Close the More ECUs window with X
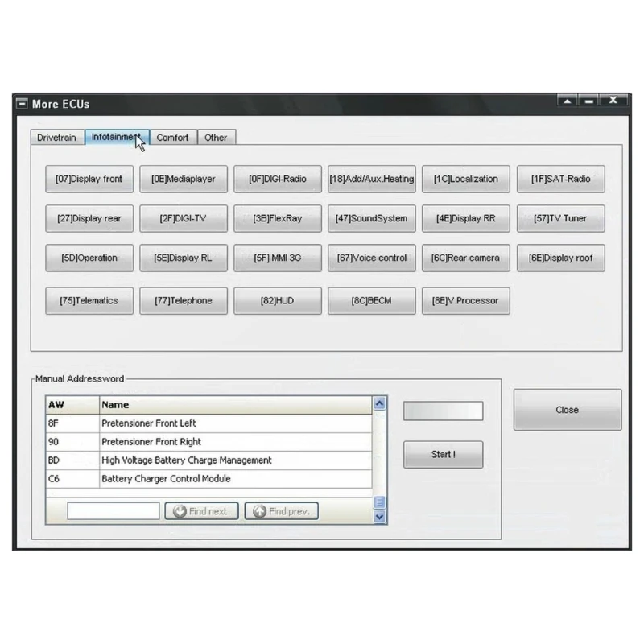644x644 pixels. click(x=613, y=100)
